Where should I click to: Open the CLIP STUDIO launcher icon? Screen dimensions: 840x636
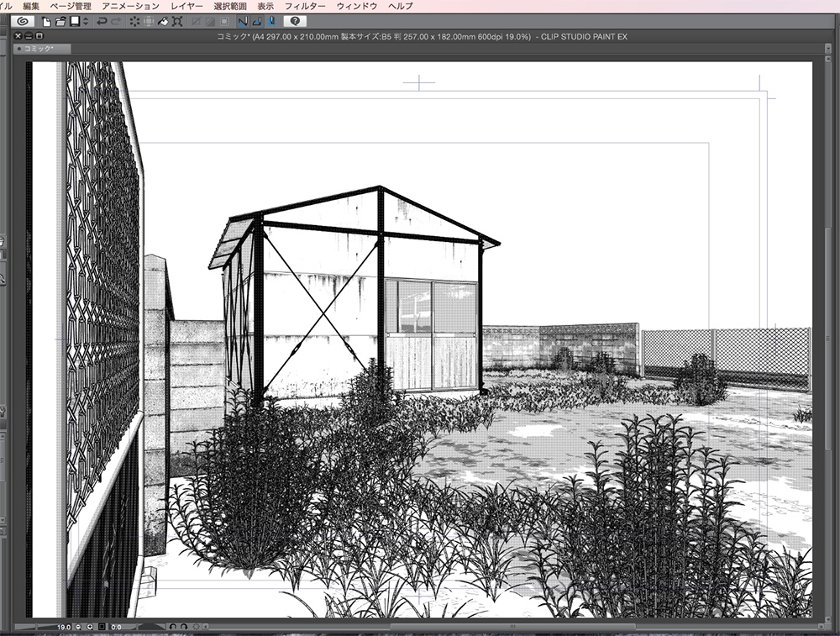pos(23,22)
